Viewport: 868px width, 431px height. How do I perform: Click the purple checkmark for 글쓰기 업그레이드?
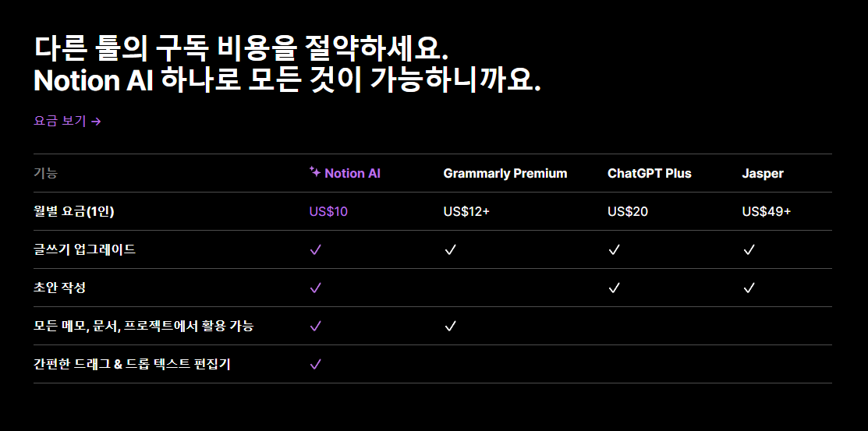316,249
